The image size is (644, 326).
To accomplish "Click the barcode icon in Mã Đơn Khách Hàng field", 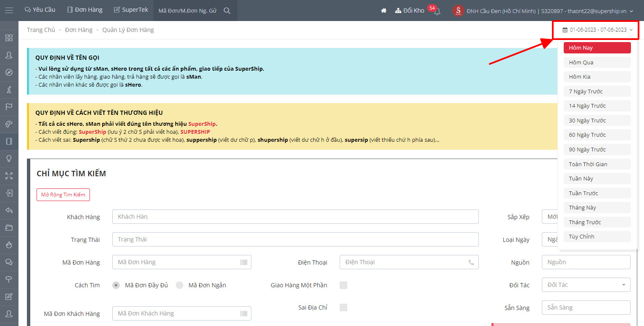I will tap(244, 313).
